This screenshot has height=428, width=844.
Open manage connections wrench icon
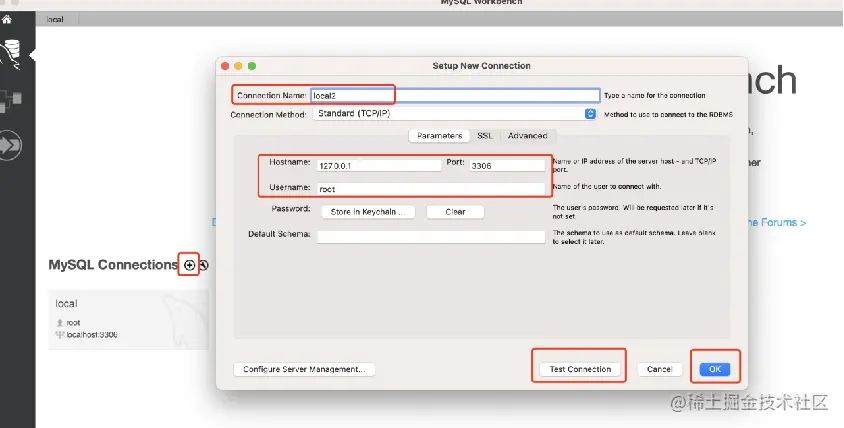(x=203, y=265)
